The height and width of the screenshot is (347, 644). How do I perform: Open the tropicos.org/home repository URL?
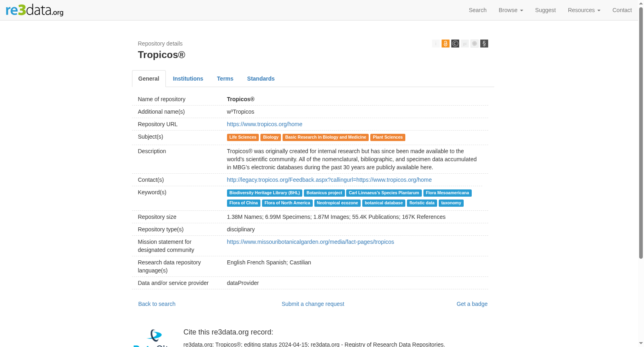pyautogui.click(x=264, y=124)
